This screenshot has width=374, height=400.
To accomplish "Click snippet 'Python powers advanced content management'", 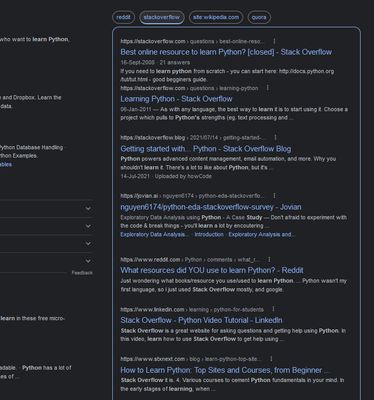I will coord(228,163).
